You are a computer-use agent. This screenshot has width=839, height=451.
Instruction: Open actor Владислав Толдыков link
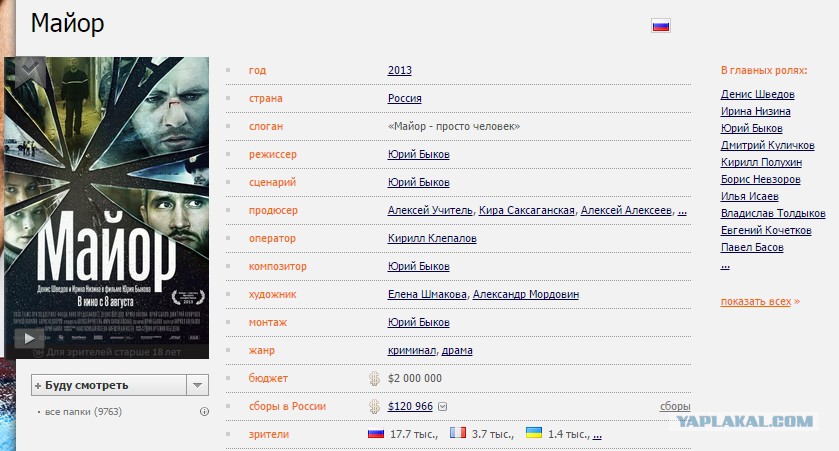point(773,213)
